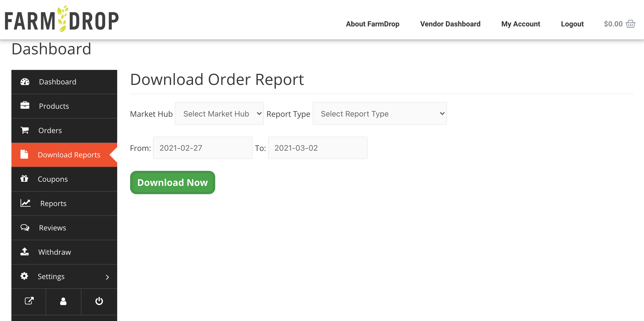Image resolution: width=644 pixels, height=321 pixels.
Task: Click the Dashboard gauge icon
Action: [25, 82]
